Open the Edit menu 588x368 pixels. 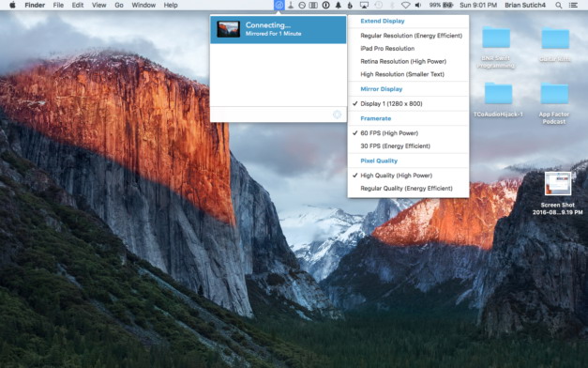coord(78,6)
